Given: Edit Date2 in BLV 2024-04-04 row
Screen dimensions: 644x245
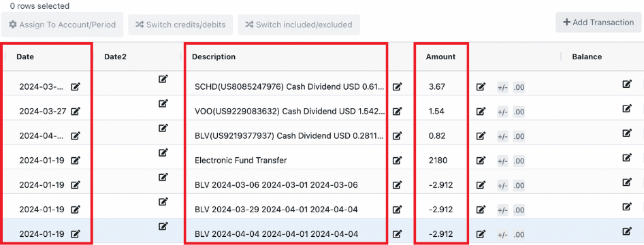Looking at the screenshot, I should click(x=163, y=226).
